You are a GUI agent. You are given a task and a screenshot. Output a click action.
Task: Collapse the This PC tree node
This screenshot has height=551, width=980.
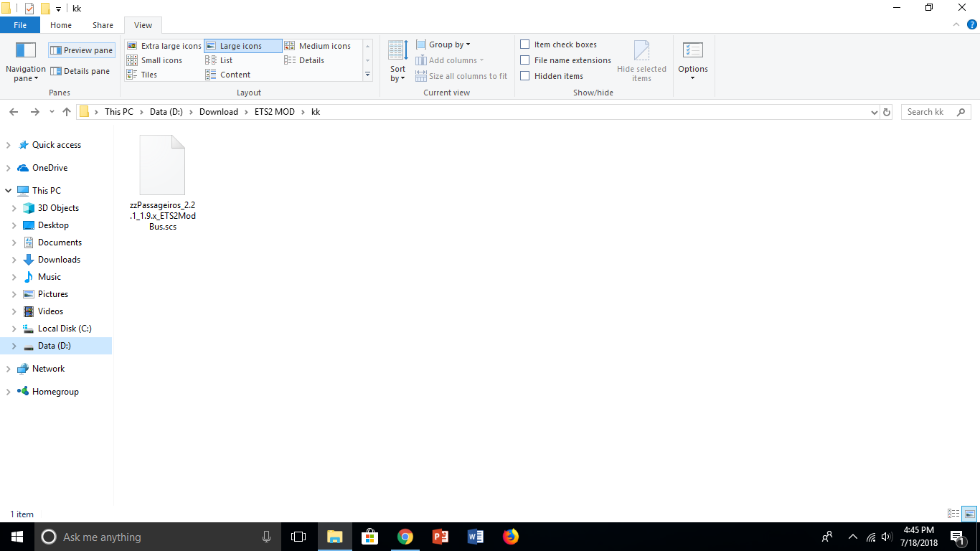[x=8, y=190]
